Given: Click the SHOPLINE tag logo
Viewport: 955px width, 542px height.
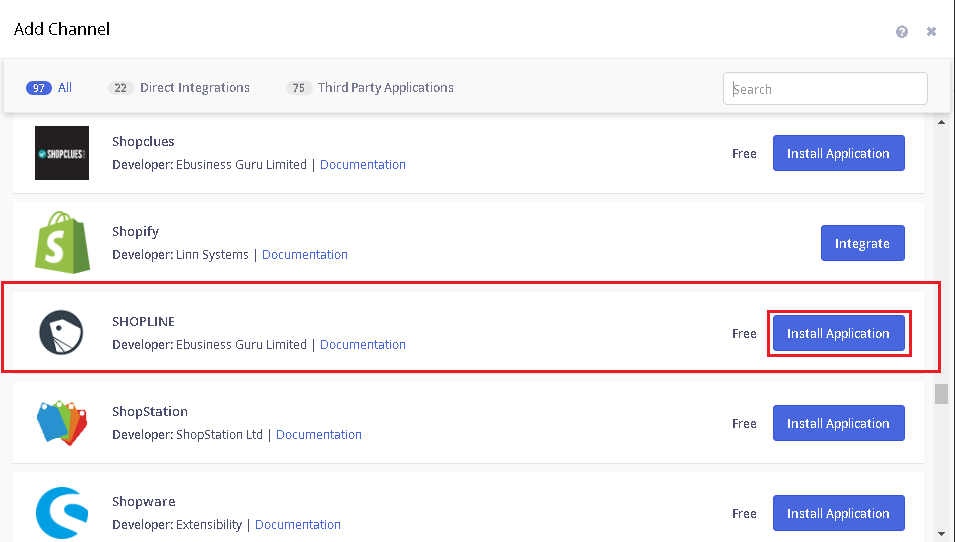Looking at the screenshot, I should [61, 333].
